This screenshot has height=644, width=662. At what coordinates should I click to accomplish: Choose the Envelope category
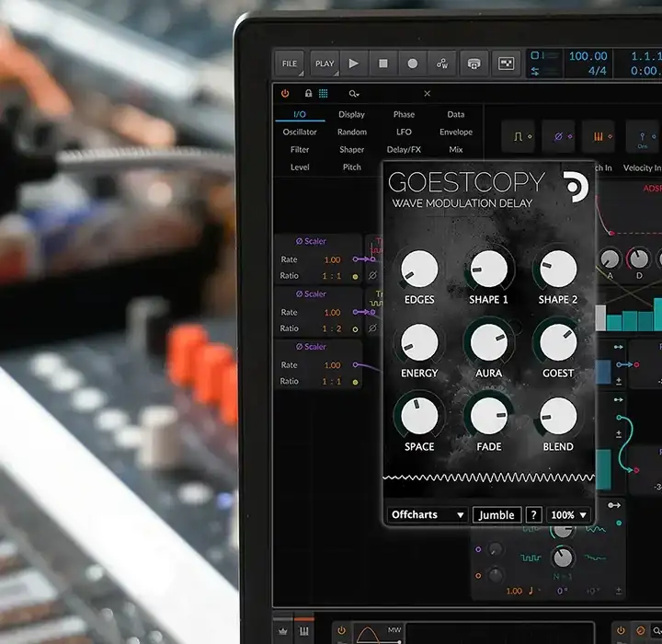[456, 132]
